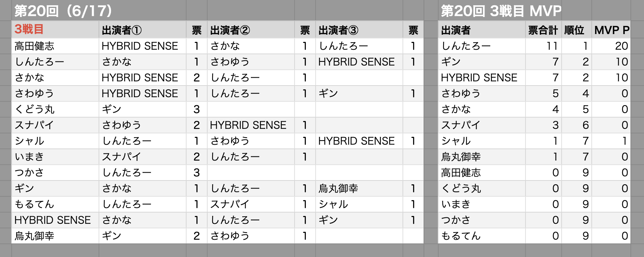Click the MVP P column header
Viewport: 644px width, 257px height.
pyautogui.click(x=611, y=30)
